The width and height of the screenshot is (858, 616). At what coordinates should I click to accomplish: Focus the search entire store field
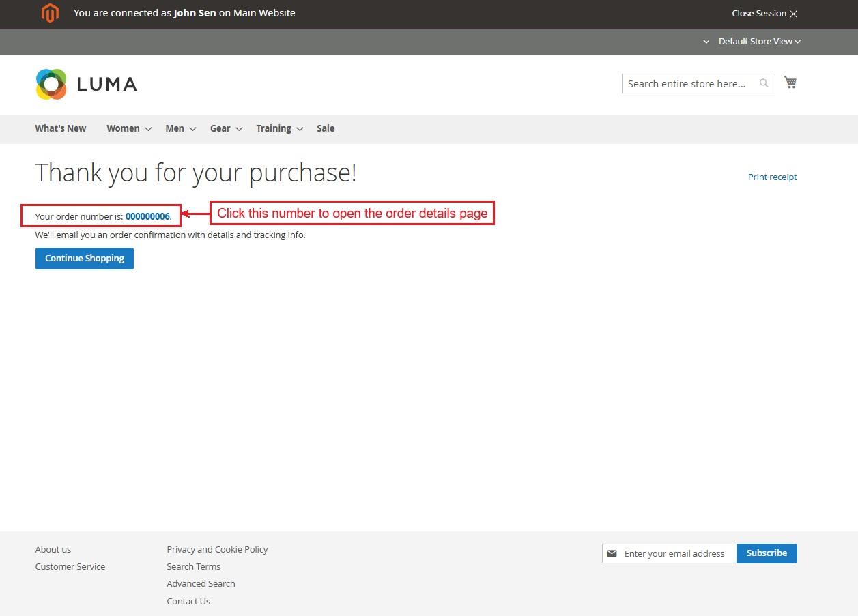click(x=687, y=83)
